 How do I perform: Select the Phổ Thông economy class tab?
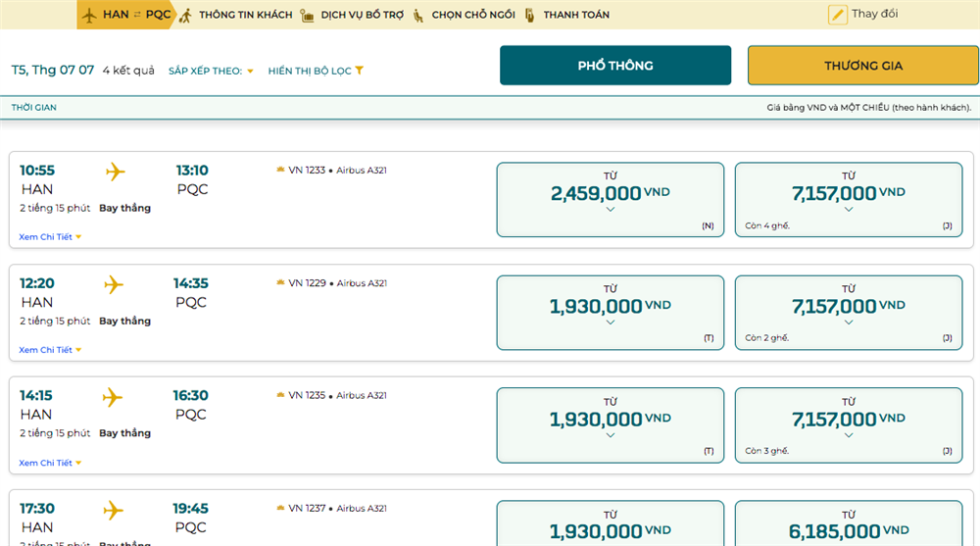click(615, 66)
